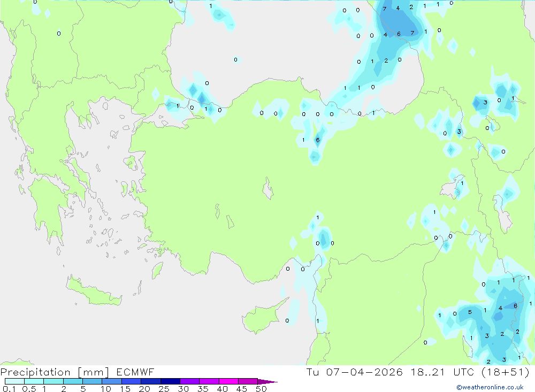Viewport: 535px width, 392px height.
Task: Click the legend arrow tip beyond 50 mm
Action: coord(268,381)
